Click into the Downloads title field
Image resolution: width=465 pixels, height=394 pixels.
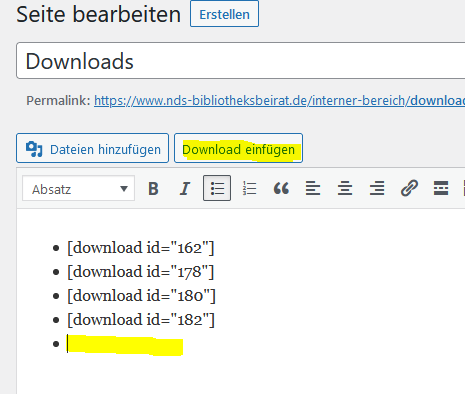pos(241,61)
